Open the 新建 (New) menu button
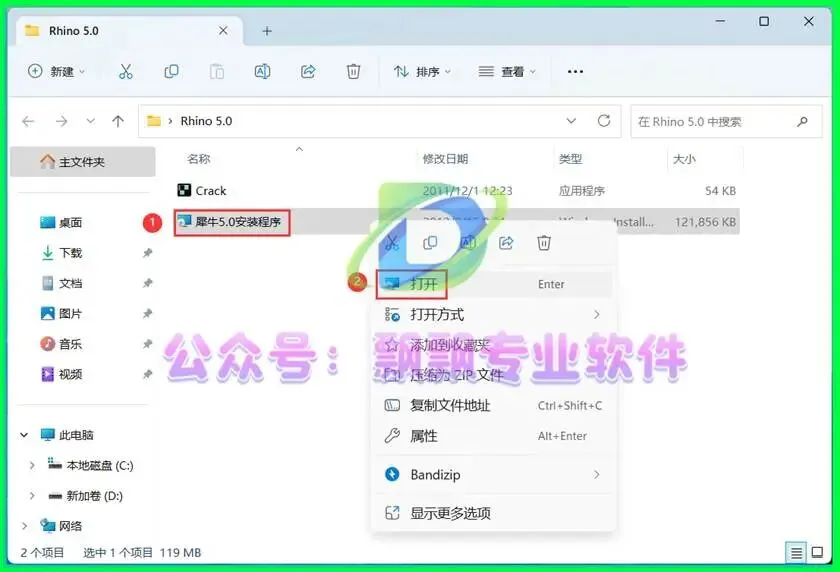The image size is (840, 572). tap(56, 71)
